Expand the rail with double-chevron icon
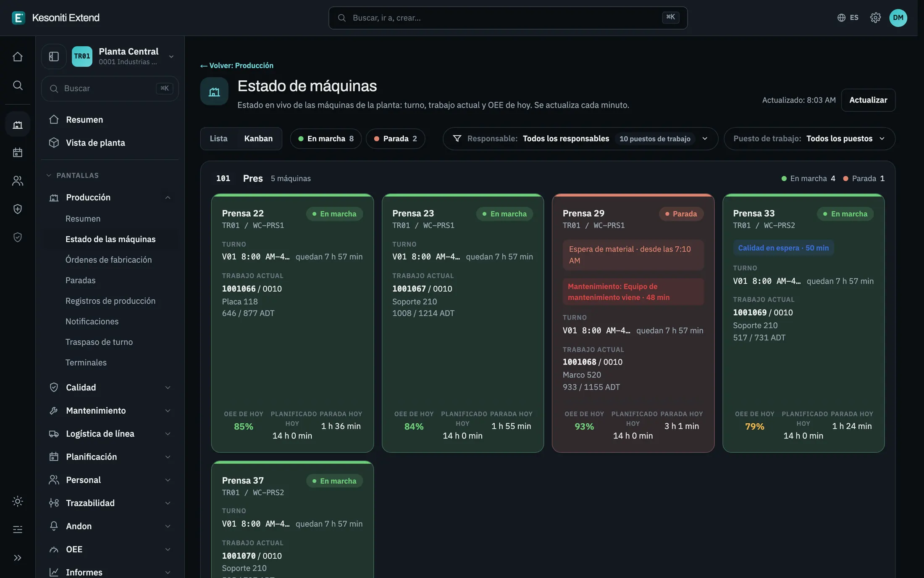Image resolution: width=924 pixels, height=578 pixels. 18,558
